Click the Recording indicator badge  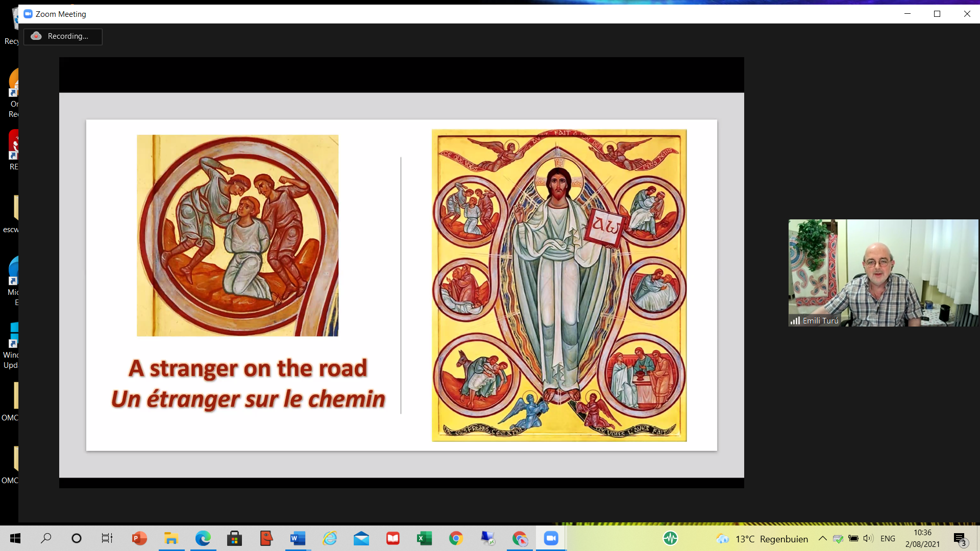[x=63, y=36]
